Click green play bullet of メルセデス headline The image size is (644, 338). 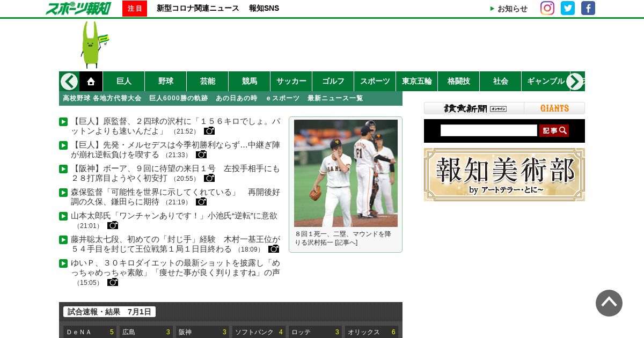pyautogui.click(x=63, y=145)
